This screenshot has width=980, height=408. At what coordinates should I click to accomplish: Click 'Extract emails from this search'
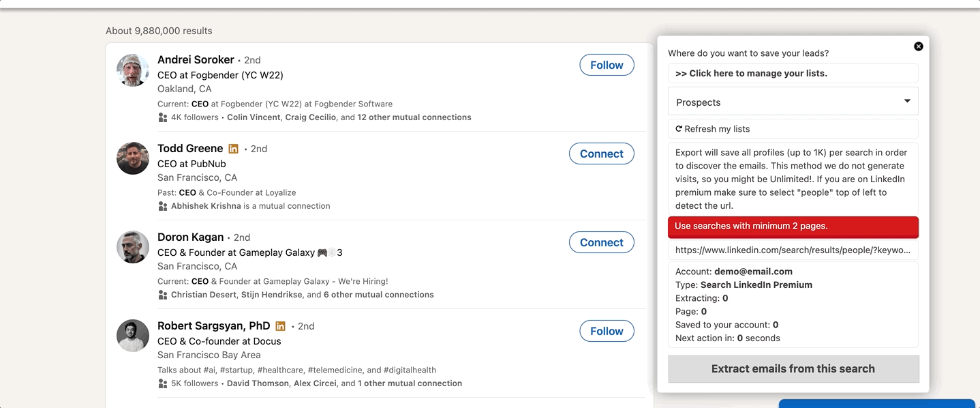[793, 368]
